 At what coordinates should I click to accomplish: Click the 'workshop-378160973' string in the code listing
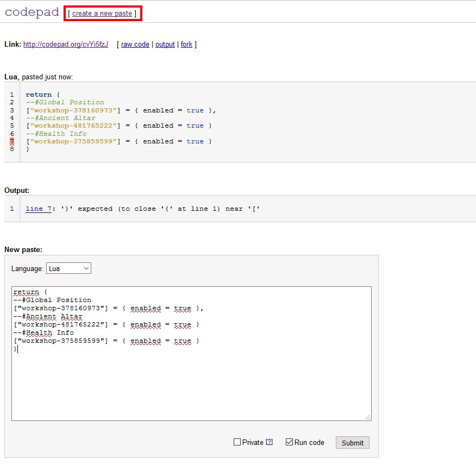click(73, 110)
